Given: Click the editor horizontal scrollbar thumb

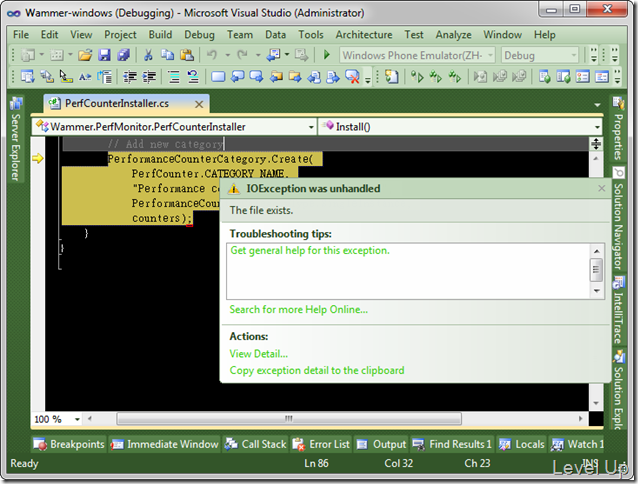Looking at the screenshot, I should click(x=289, y=419).
